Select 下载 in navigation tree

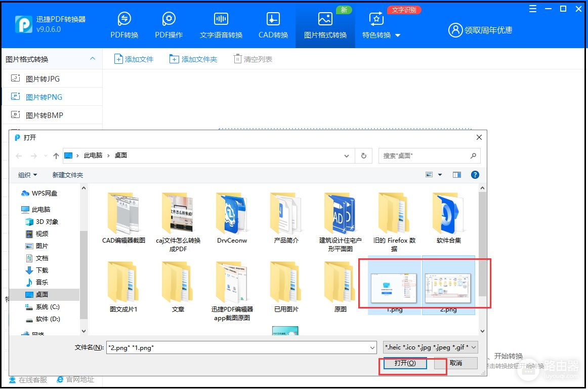(37, 270)
